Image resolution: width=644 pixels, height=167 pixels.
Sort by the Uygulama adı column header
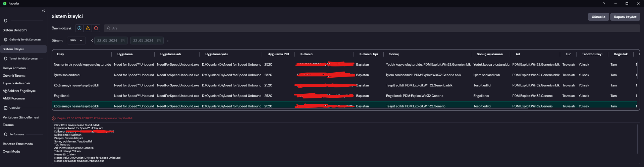point(170,54)
